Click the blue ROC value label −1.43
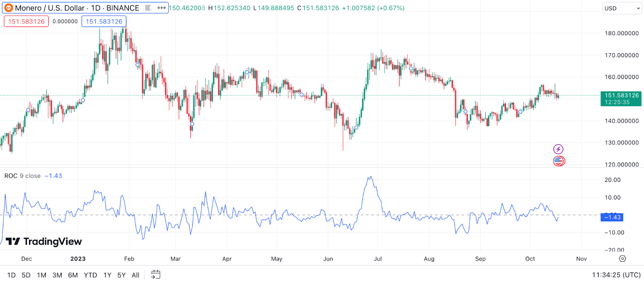 pyautogui.click(x=612, y=217)
